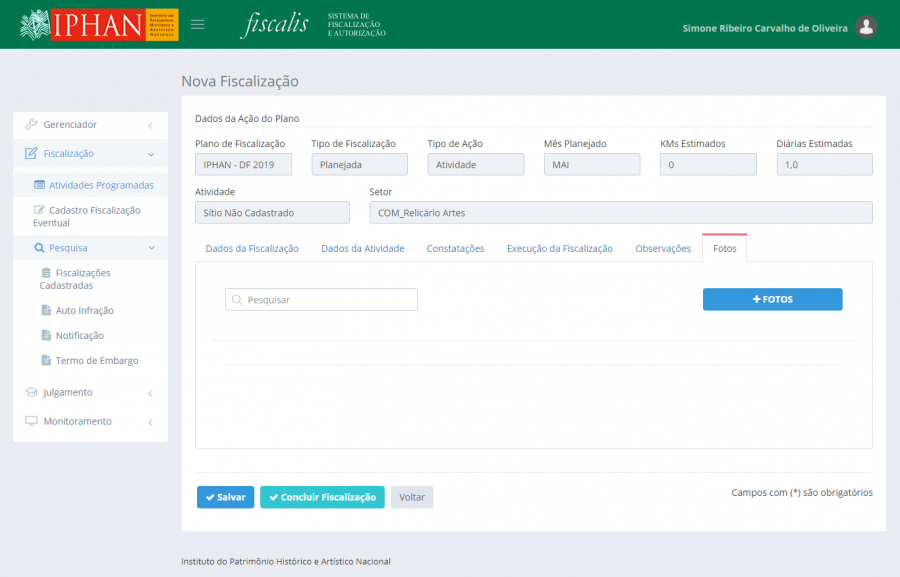The image size is (900, 577).
Task: Open the user profile avatar
Action: click(867, 27)
